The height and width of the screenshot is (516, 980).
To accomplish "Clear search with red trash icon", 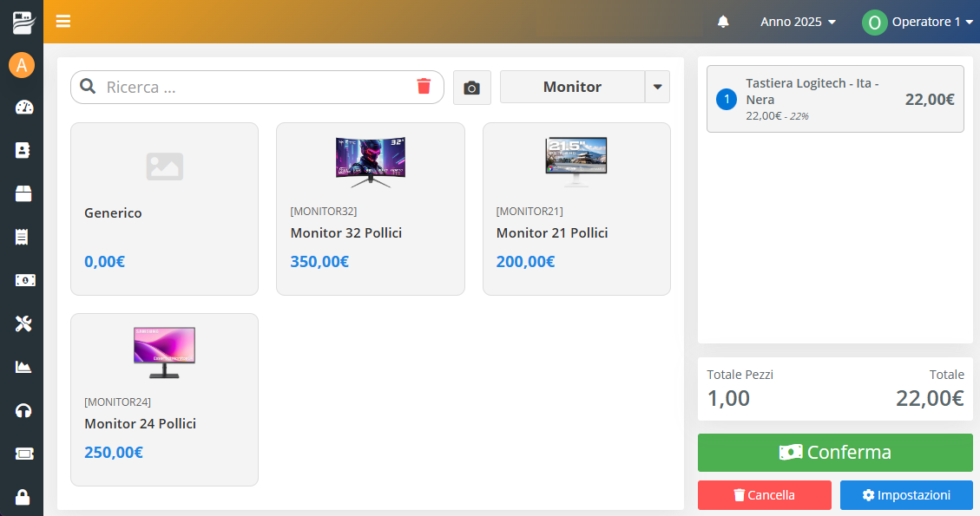I will tap(424, 86).
